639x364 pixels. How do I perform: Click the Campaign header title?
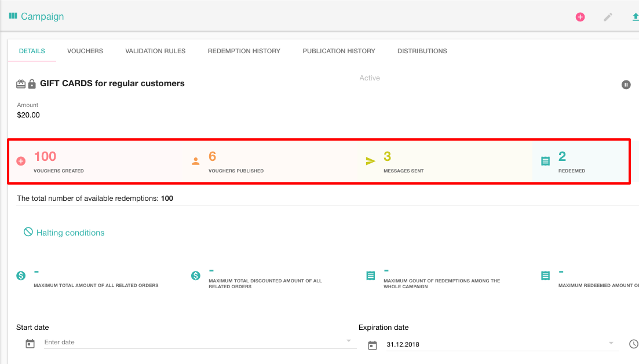tap(42, 16)
